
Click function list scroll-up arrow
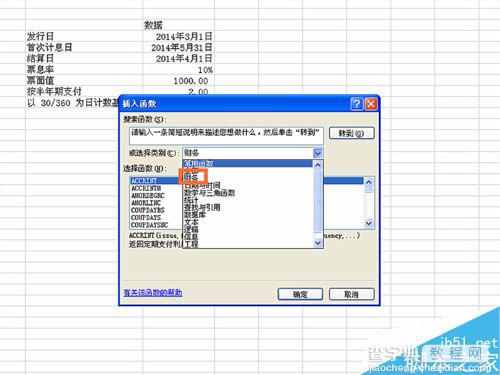pyautogui.click(x=369, y=182)
